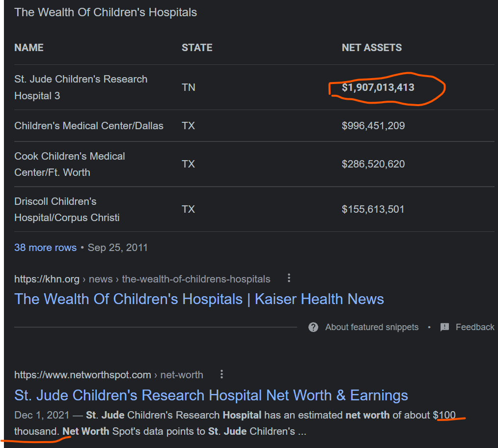The image size is (498, 448).
Task: Open the khn.org result's three-dot menu
Action: click(289, 278)
